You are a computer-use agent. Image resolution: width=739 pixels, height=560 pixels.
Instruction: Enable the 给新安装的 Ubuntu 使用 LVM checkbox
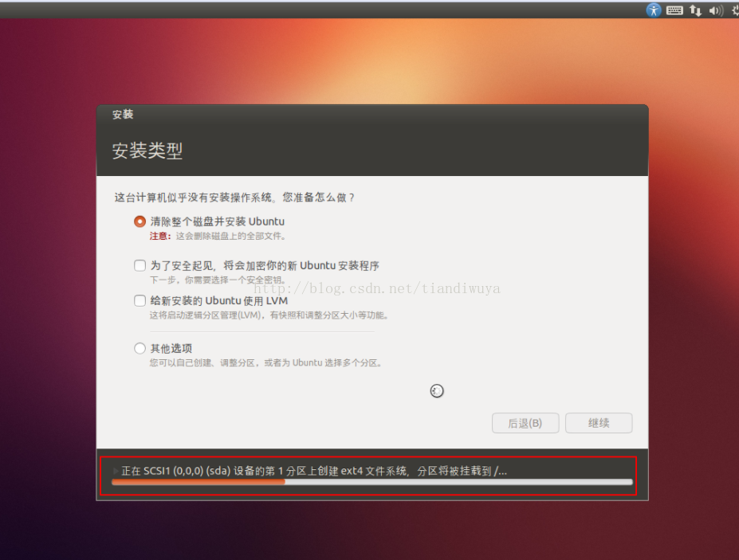click(x=140, y=300)
